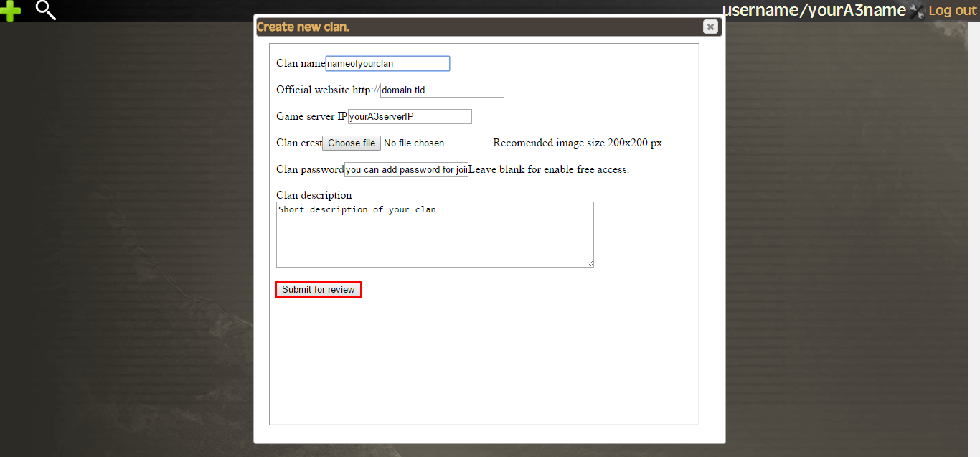Click the "No file chosen" text
The height and width of the screenshot is (457, 980).
pos(414,143)
